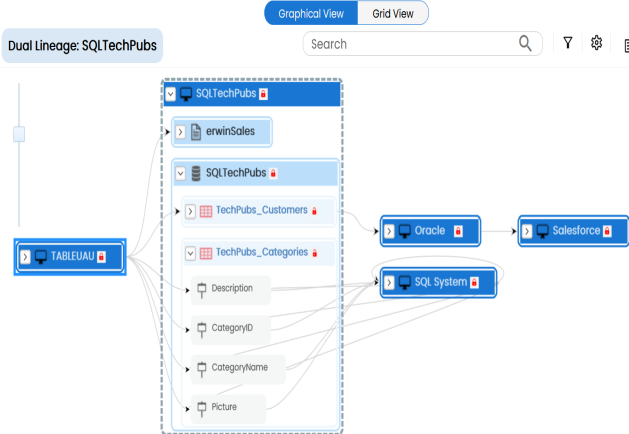The height and width of the screenshot is (434, 629).
Task: Click the TechPubs_Customers table icon
Action: 206,211
